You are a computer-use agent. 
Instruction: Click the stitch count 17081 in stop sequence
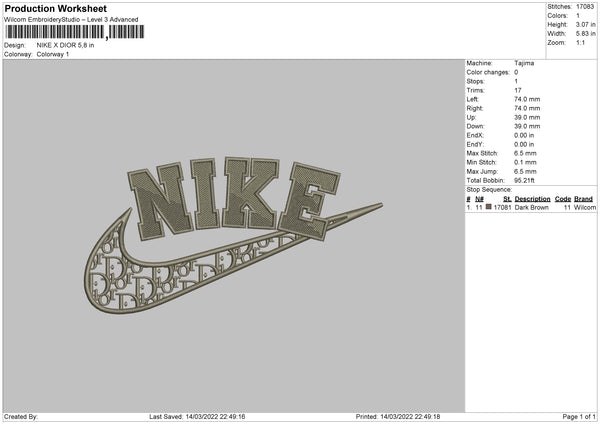(x=502, y=207)
